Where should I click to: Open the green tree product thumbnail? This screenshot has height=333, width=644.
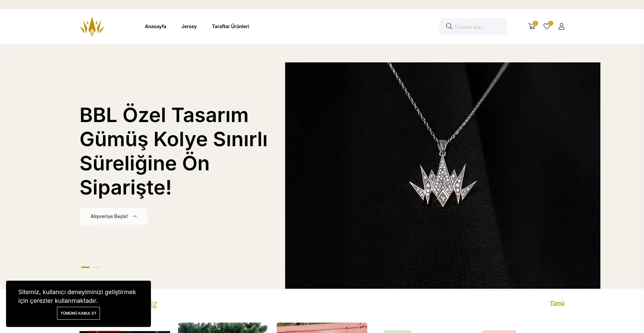click(223, 328)
